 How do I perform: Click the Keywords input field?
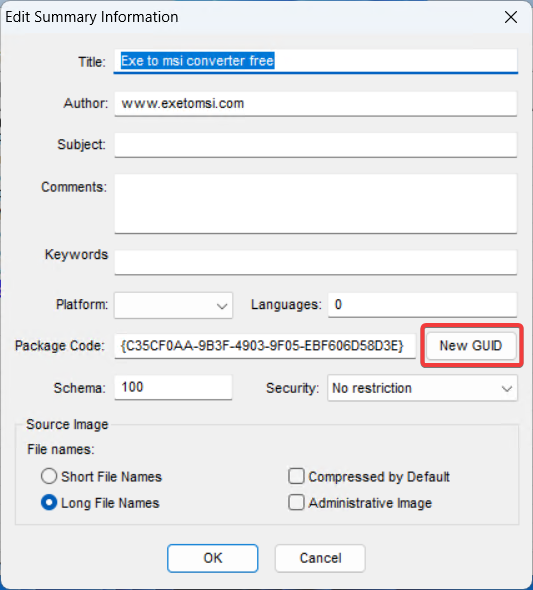pyautogui.click(x=316, y=262)
